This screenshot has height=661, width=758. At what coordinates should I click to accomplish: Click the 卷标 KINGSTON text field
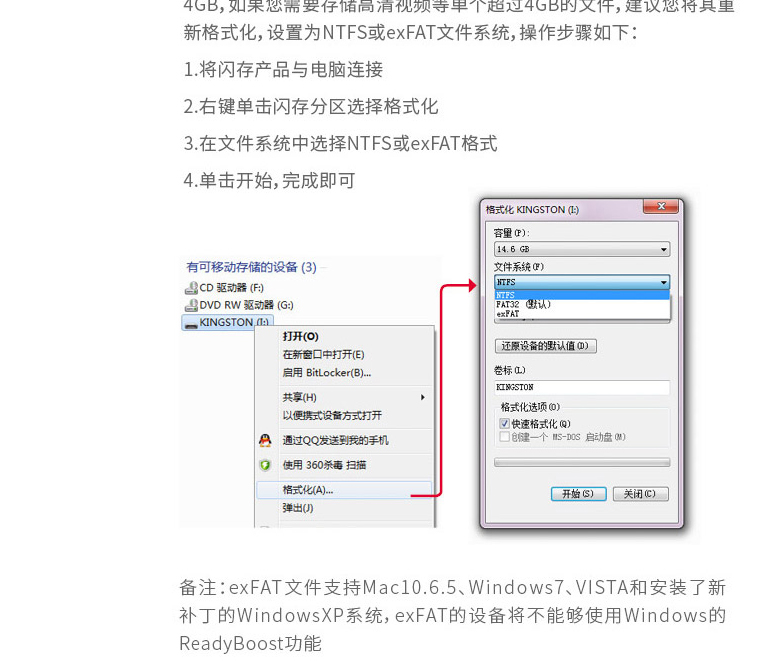click(x=582, y=387)
